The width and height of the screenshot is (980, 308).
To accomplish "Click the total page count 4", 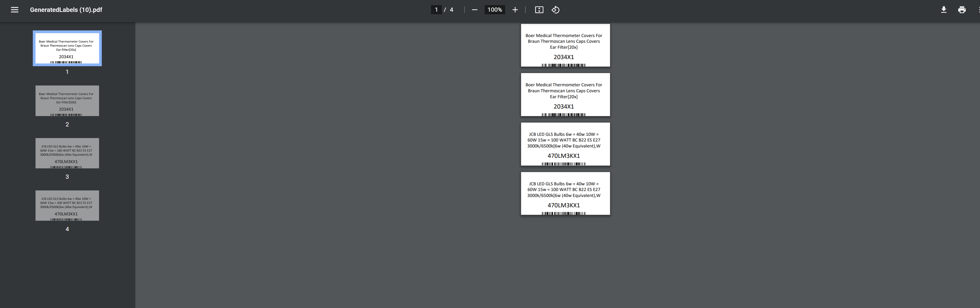I will (x=451, y=10).
